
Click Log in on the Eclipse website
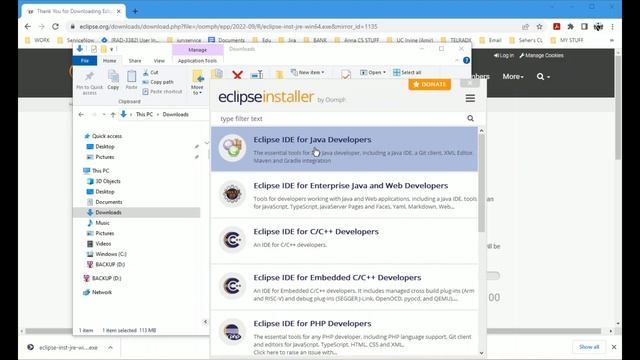(504, 55)
